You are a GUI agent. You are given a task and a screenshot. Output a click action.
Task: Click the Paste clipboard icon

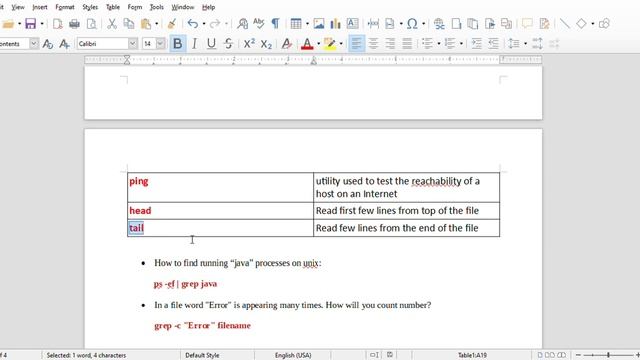click(x=146, y=24)
